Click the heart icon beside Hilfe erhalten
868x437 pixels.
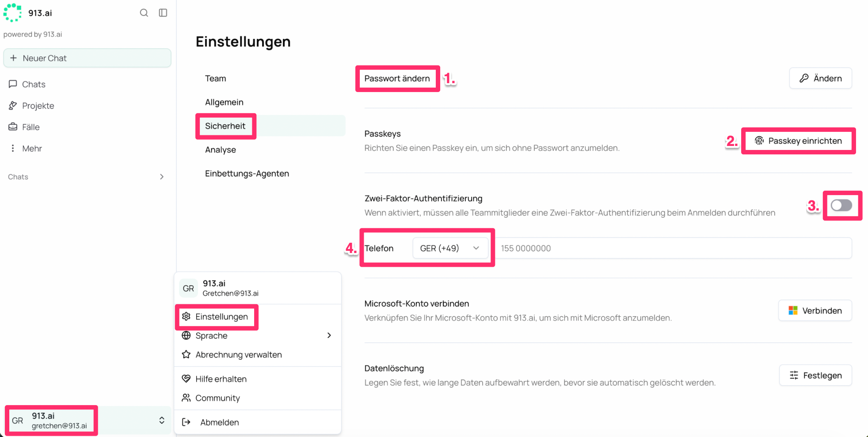pyautogui.click(x=187, y=379)
